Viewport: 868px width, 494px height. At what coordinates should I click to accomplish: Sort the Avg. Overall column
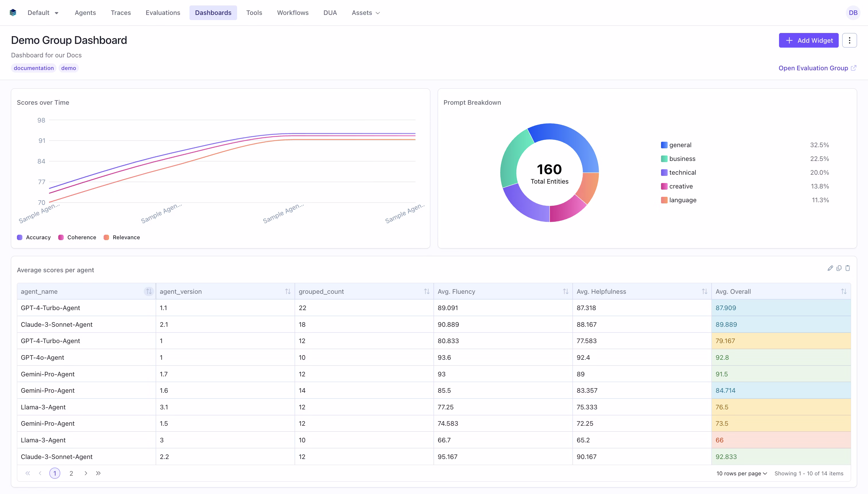[x=844, y=291]
